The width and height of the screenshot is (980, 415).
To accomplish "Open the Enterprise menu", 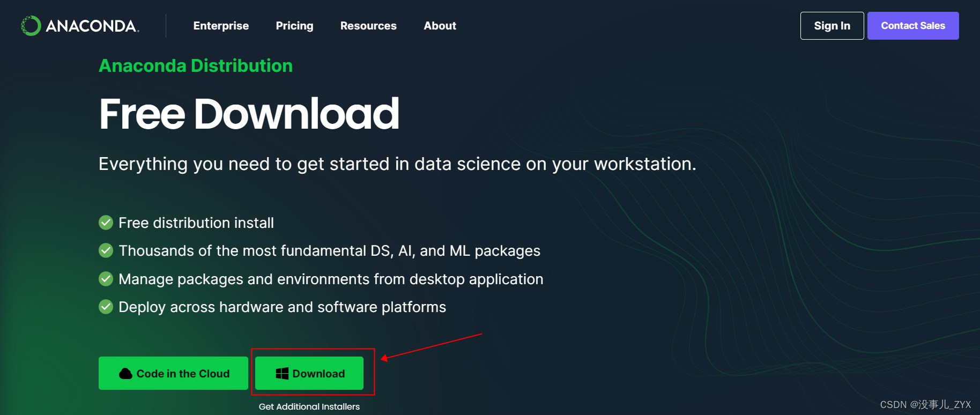I will tap(221, 26).
